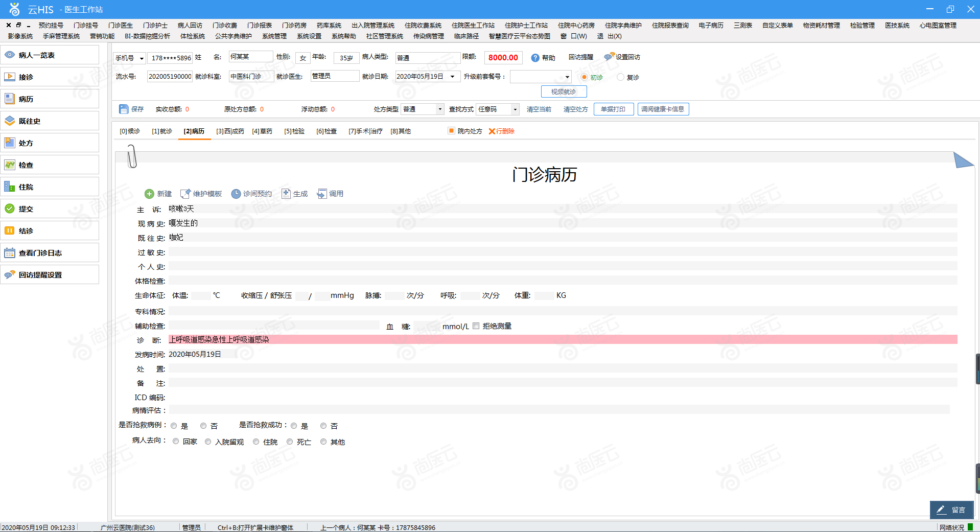Click the 回访提醒设置 speech bubble icon
980x532 pixels.
[x=10, y=274]
